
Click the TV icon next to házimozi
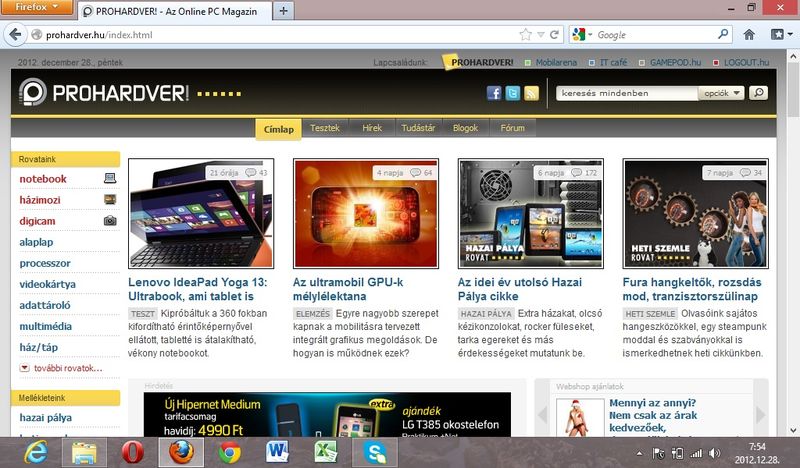(x=110, y=200)
